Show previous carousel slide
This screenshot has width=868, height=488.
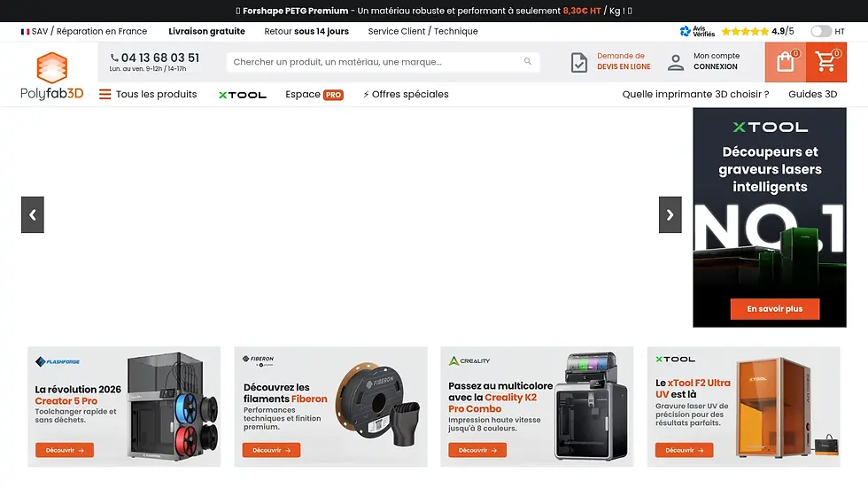(33, 214)
